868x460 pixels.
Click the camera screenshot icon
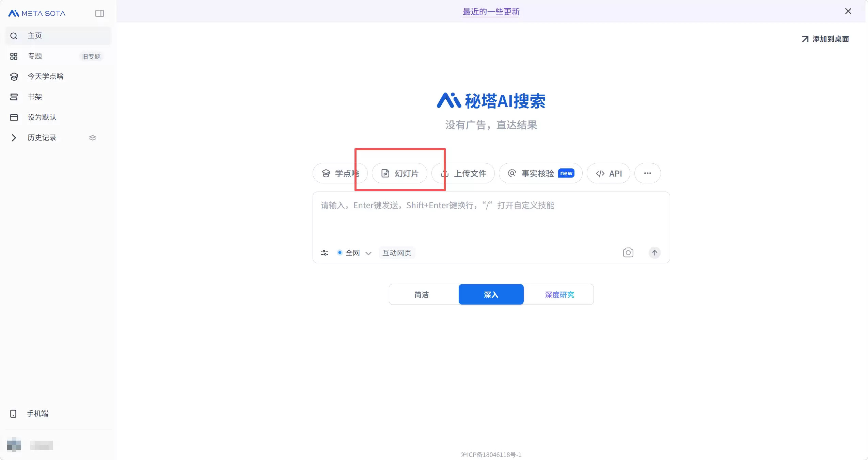[628, 252]
